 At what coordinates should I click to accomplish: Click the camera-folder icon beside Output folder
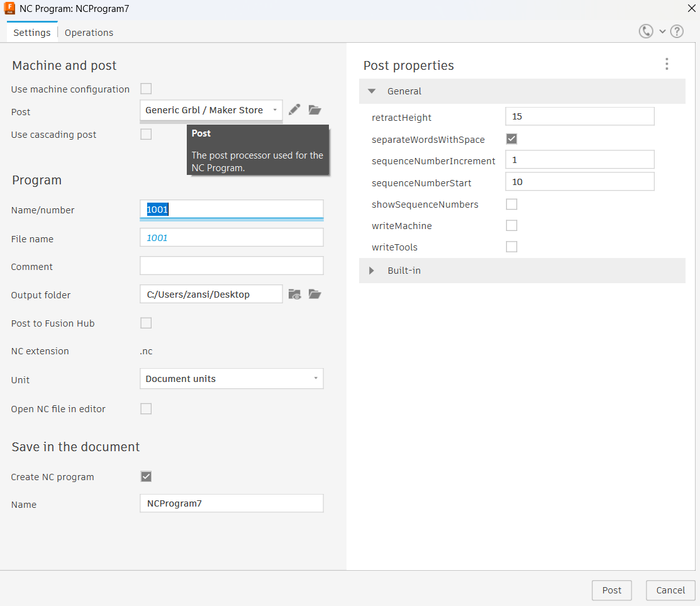coord(294,295)
